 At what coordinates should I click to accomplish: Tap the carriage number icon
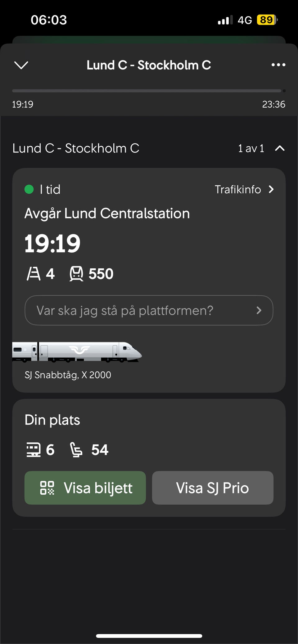pos(34,450)
